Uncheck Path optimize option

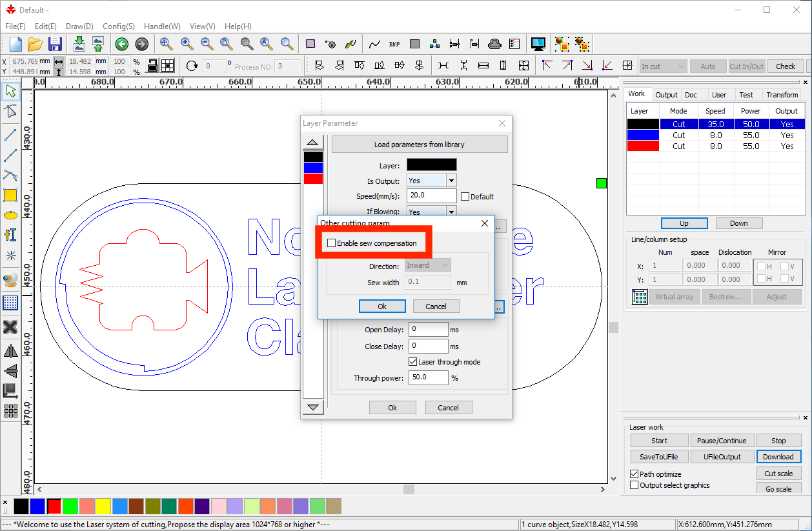point(634,474)
